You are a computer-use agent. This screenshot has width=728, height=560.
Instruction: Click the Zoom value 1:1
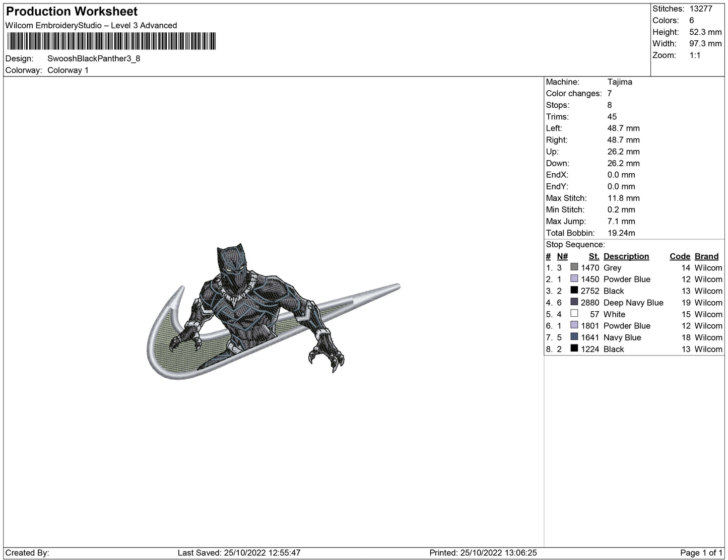point(695,55)
